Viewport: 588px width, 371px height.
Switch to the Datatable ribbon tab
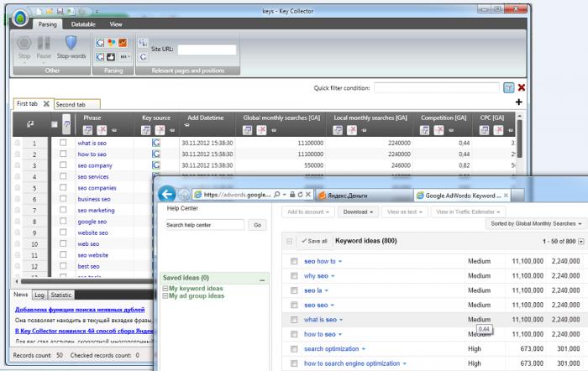click(83, 24)
